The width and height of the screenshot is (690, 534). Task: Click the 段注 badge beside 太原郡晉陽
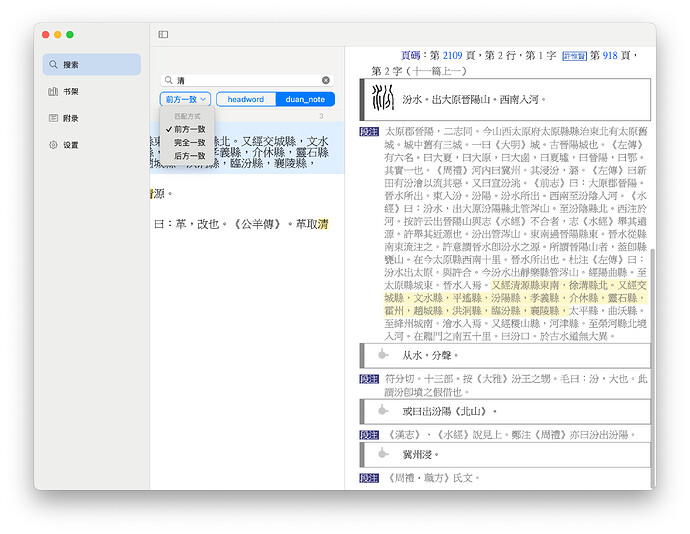tap(369, 132)
